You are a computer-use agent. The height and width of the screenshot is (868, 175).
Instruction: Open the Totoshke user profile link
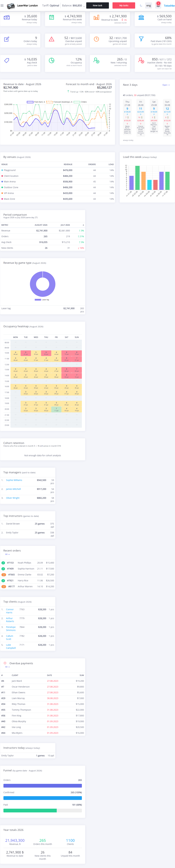pos(169,5)
